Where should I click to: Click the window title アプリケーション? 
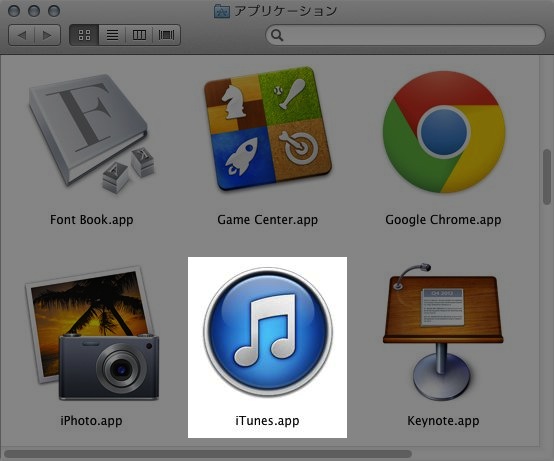(285, 11)
